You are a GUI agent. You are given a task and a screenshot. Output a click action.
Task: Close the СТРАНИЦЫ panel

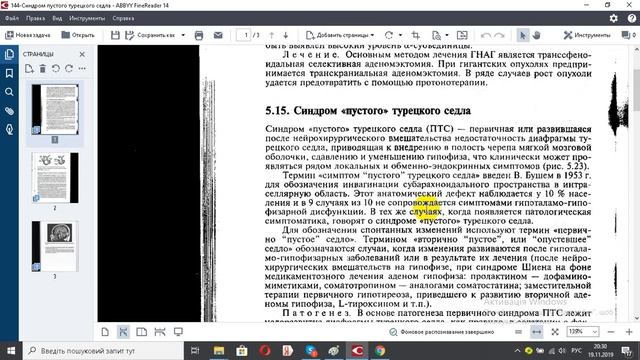[82, 54]
